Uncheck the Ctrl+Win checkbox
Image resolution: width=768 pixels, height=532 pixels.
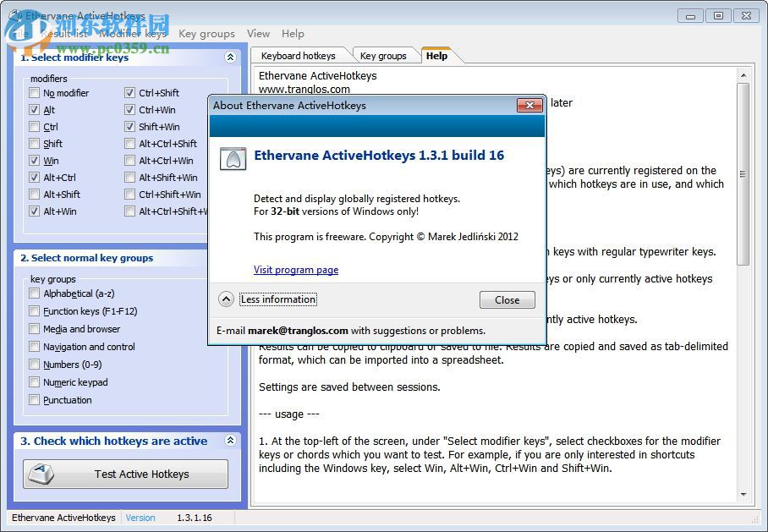coord(129,110)
